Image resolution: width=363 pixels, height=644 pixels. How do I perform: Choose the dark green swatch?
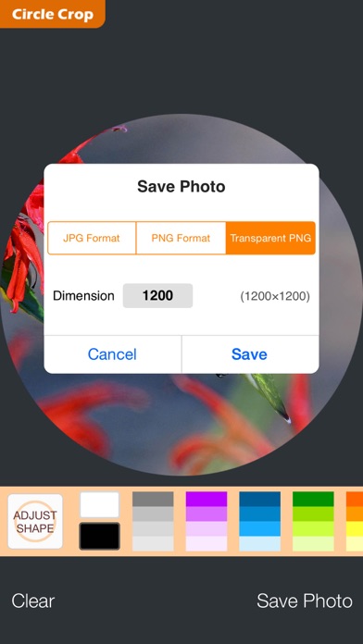pyautogui.click(x=313, y=499)
